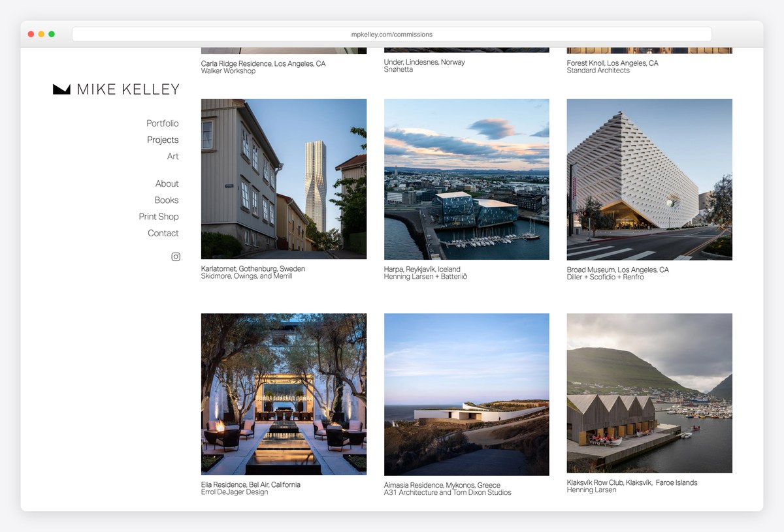This screenshot has width=784, height=532.
Task: Click 'Henning Larsen' credit under Klaksvík
Action: [x=592, y=490]
